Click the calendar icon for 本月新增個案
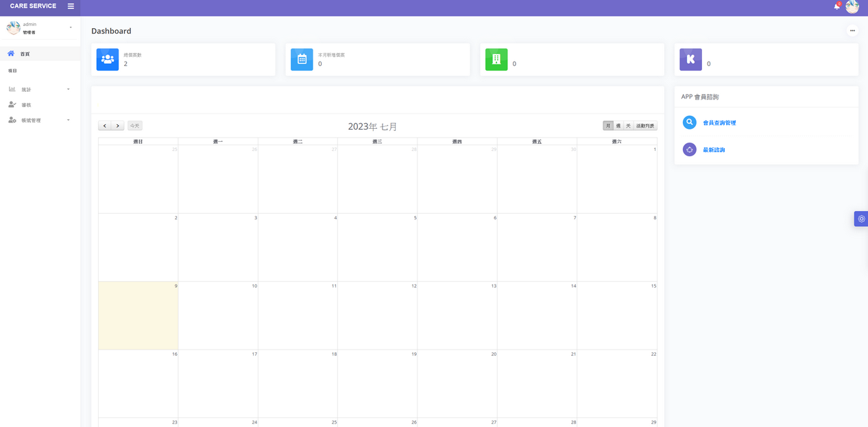 302,60
